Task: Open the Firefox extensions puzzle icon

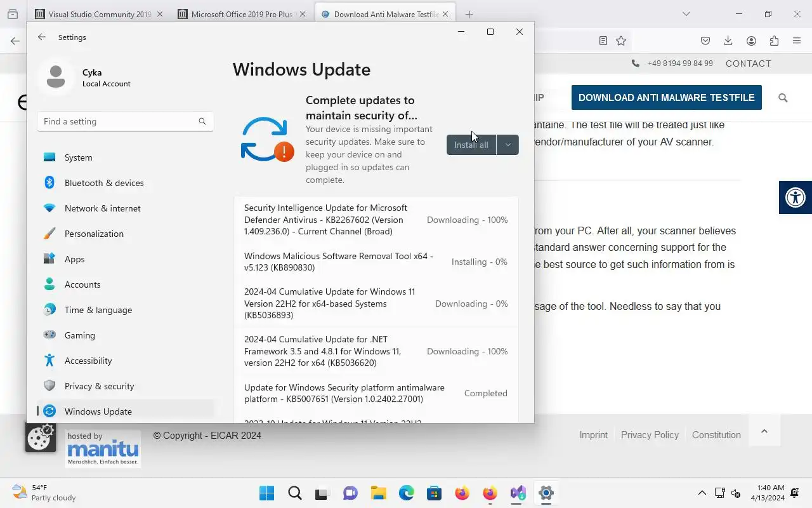Action: click(x=774, y=41)
